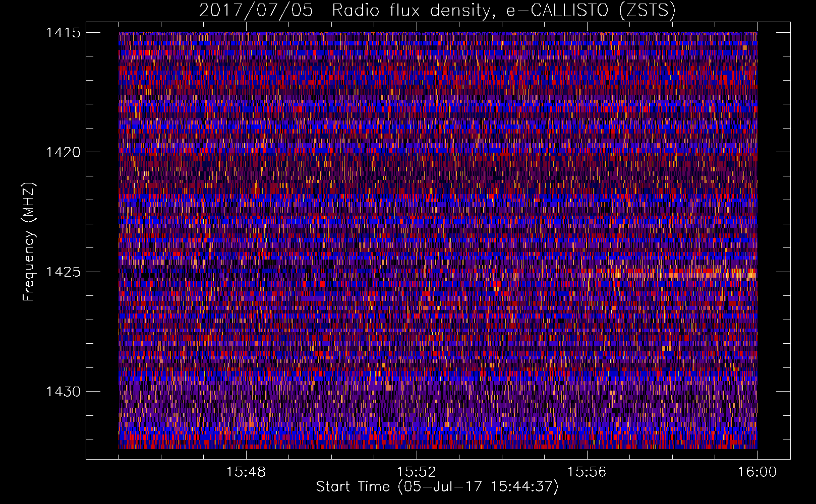816x504 pixels.
Task: Click the 'Frequency (MHZ)' axis label
Action: (29, 242)
